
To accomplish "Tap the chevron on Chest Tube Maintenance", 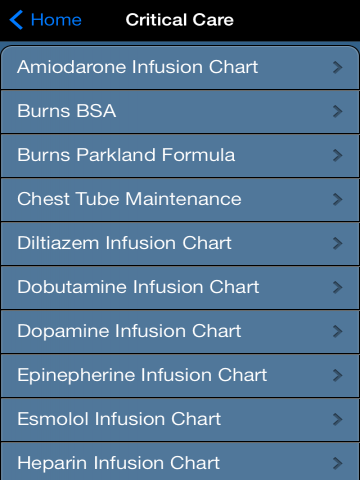I will point(337,199).
